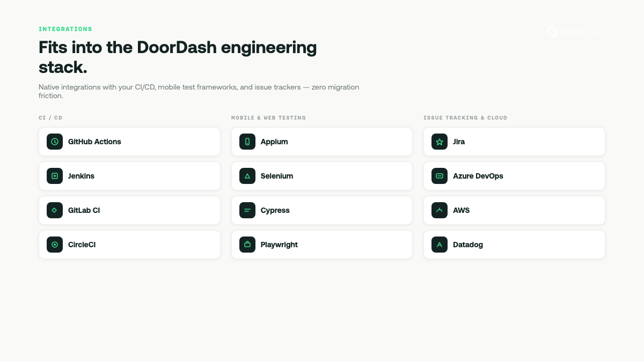Select the DoorDash engineering stack title
Viewport: 644px width, 362px height.
click(x=178, y=57)
